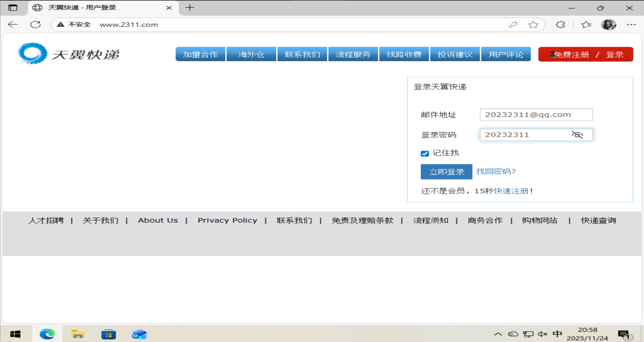The image size is (644, 342).
Task: Open the 海外仓 navigation tab
Action: [251, 54]
